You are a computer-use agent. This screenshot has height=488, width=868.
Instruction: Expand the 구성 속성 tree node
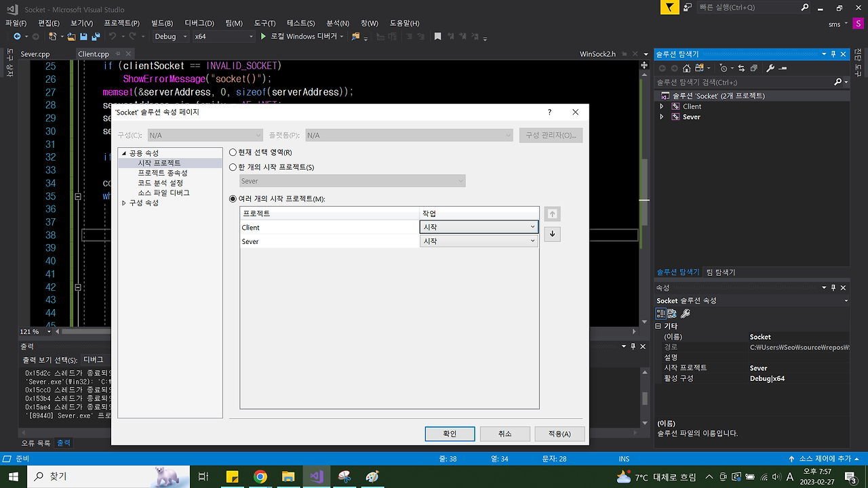(124, 203)
